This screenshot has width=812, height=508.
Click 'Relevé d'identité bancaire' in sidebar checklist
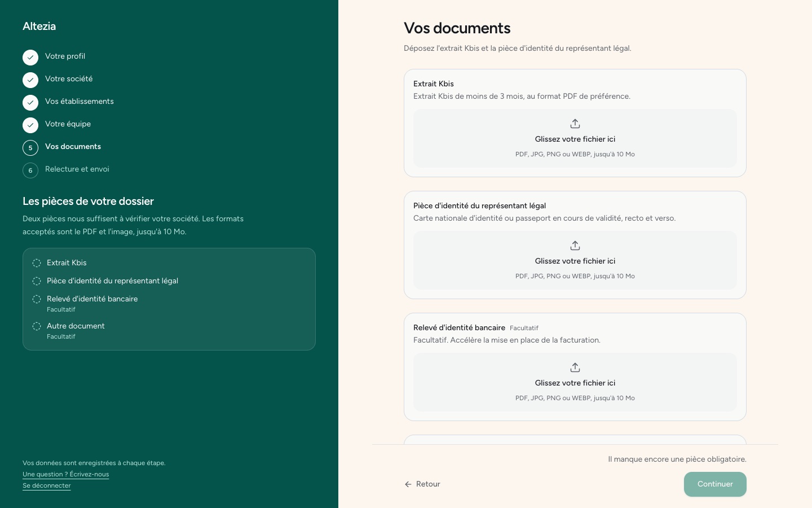[92, 299]
